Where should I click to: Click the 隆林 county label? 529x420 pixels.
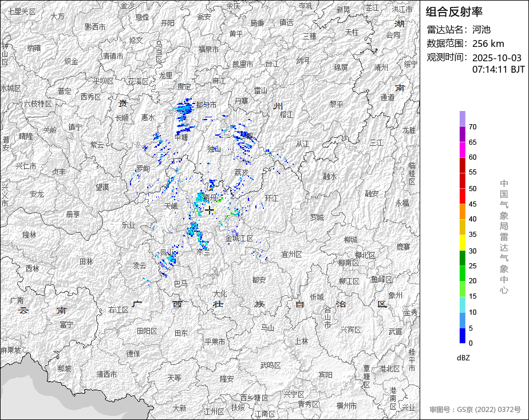(29, 234)
